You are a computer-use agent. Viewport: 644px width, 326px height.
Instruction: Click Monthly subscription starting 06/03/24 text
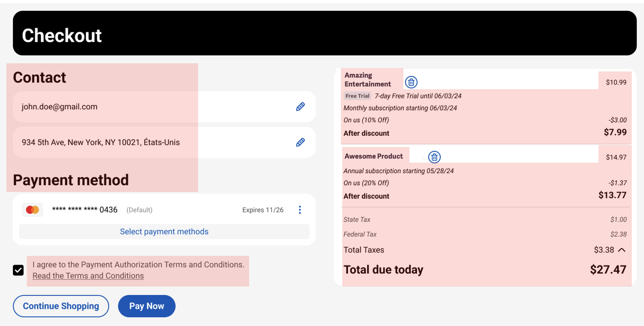[400, 108]
